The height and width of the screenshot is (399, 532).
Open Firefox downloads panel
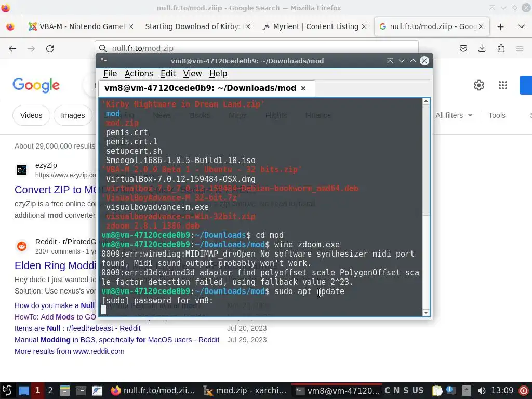pyautogui.click(x=482, y=48)
